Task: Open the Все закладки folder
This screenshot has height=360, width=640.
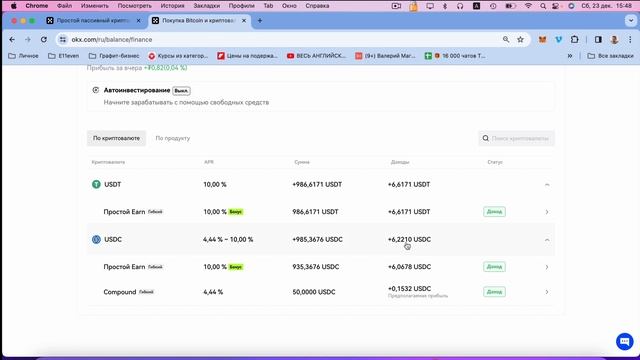Action: pyautogui.click(x=611, y=56)
